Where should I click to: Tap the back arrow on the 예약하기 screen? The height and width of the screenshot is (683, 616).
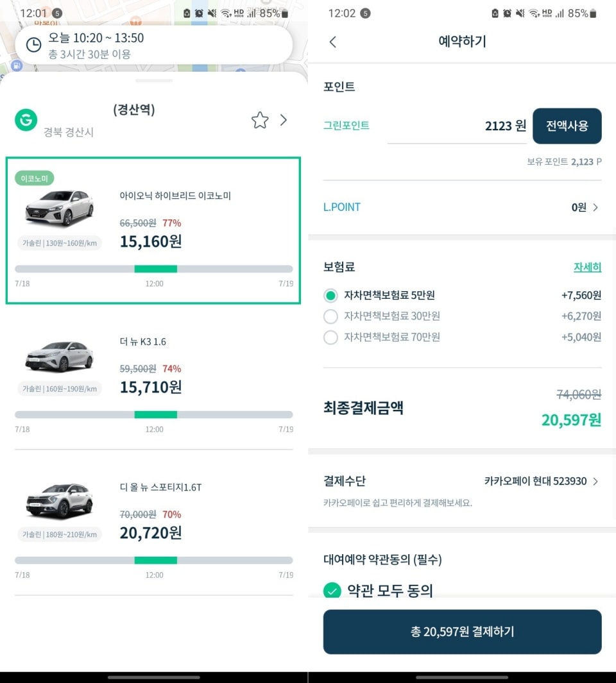[x=333, y=42]
